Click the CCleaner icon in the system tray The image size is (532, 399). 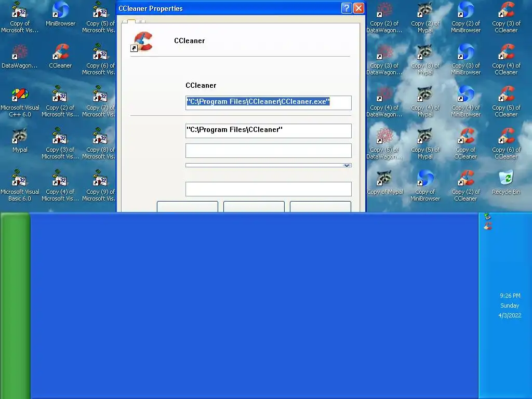(x=488, y=226)
